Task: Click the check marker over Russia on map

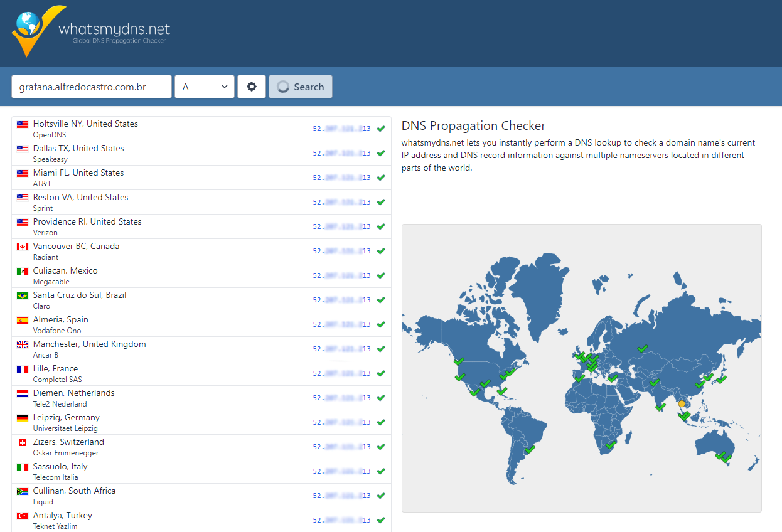Action: coord(642,348)
